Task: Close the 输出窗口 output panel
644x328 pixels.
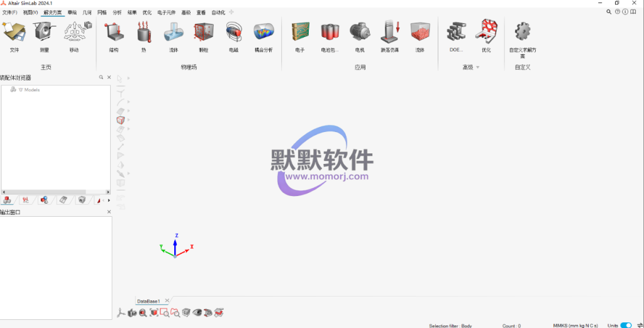Action: (109, 212)
